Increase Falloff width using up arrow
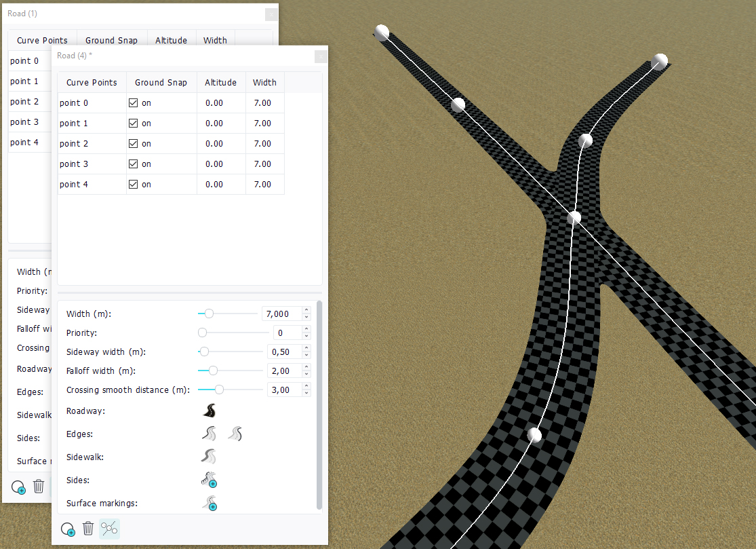Image resolution: width=756 pixels, height=549 pixels. point(306,368)
